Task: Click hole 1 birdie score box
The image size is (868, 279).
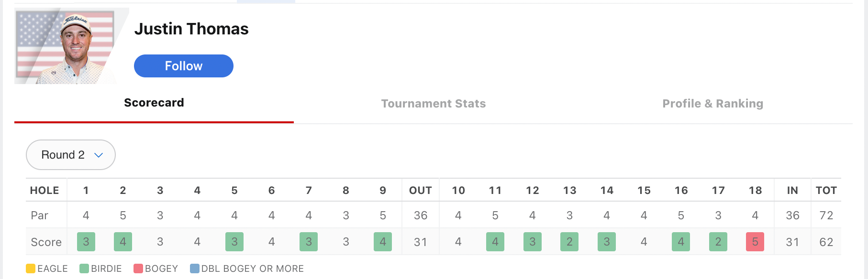Action: (x=86, y=242)
